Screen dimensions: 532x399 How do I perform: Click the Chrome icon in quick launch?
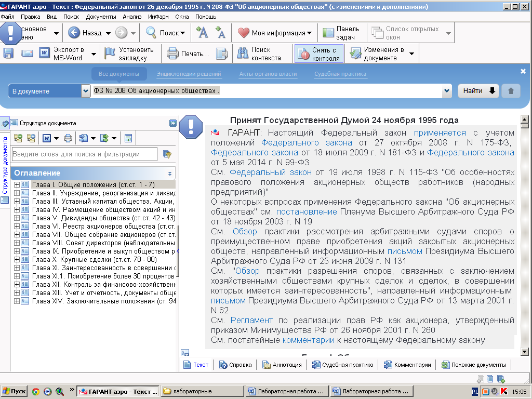(x=35, y=392)
